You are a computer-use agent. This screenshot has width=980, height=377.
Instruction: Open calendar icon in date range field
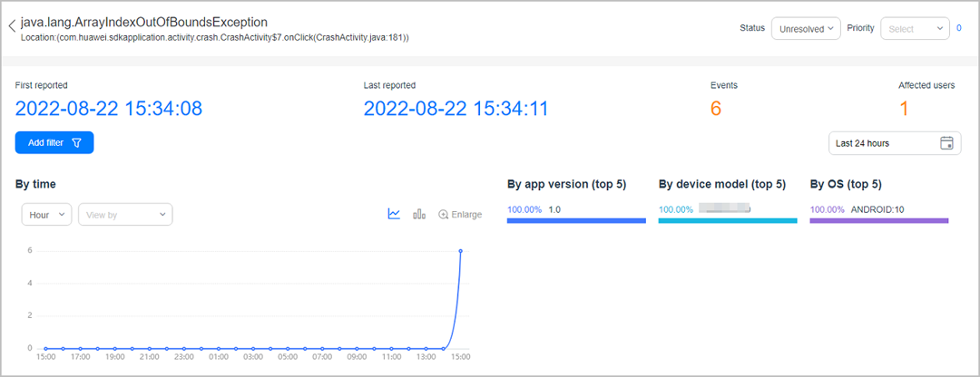coord(946,143)
